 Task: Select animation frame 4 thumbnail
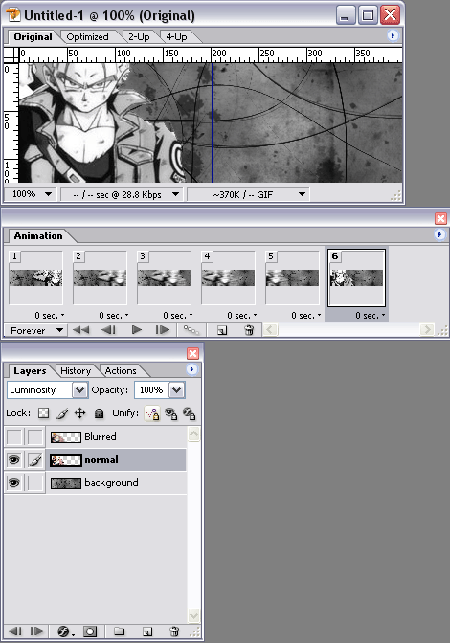[228, 278]
